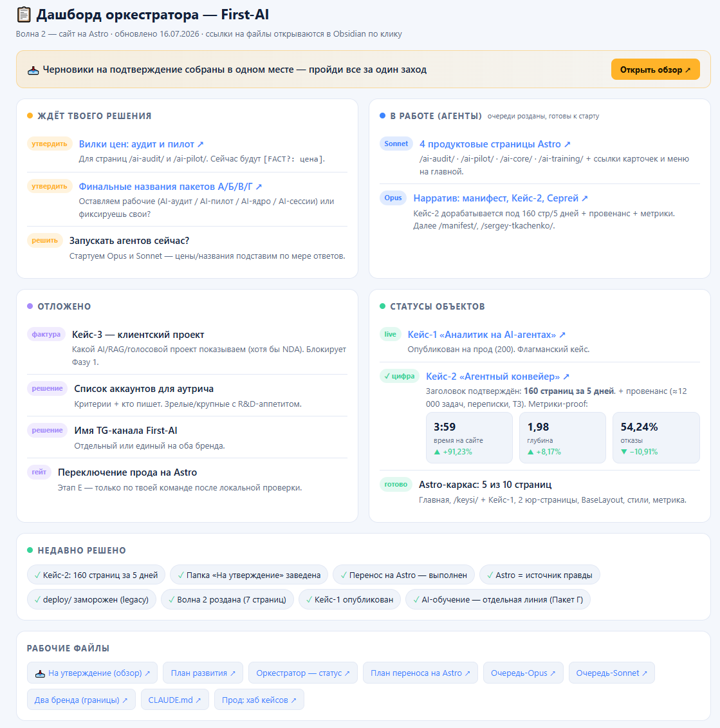Viewport: 720px width, 728px height.
Task: Click chip Перенос на Astro — выполнен
Action: tap(404, 575)
